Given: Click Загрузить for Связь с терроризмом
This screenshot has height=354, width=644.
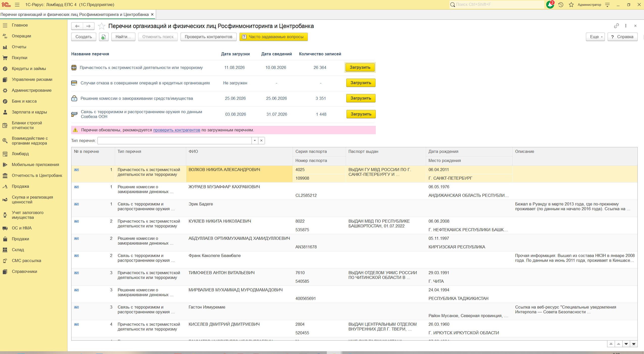Looking at the screenshot, I should click(361, 114).
